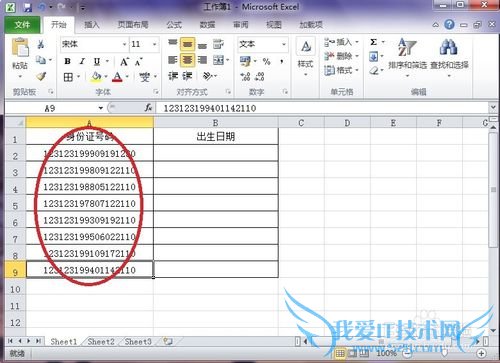This screenshot has width=500, height=363.
Task: Click the Paste clipboard icon
Action: [x=20, y=47]
